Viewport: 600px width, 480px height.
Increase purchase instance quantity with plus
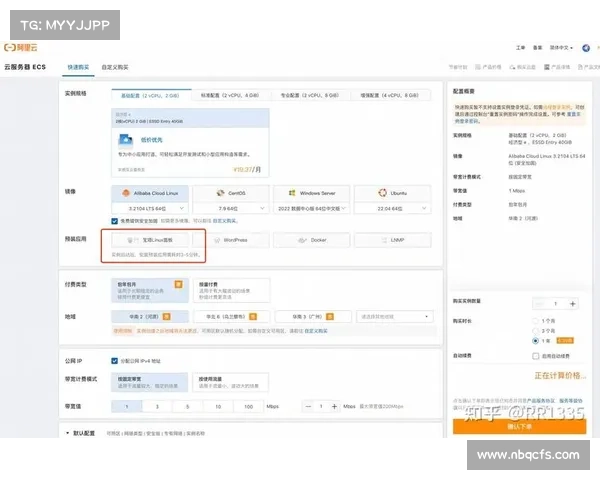coord(572,304)
